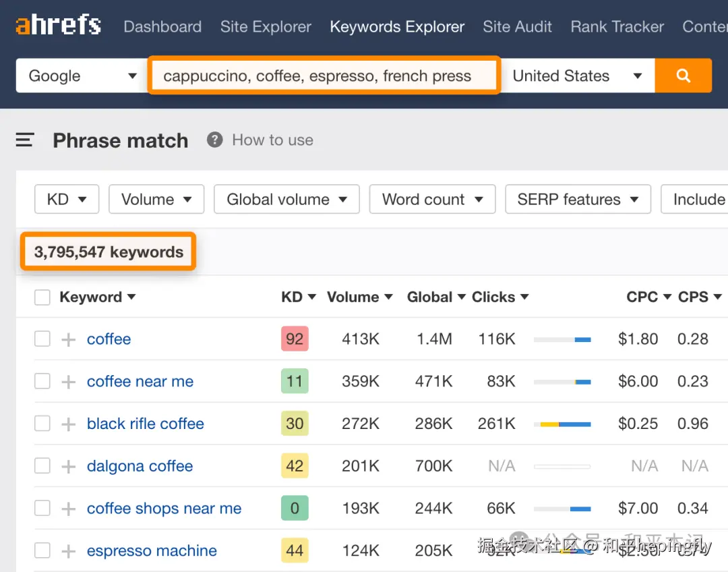
Task: Open the How to use link
Action: [272, 140]
